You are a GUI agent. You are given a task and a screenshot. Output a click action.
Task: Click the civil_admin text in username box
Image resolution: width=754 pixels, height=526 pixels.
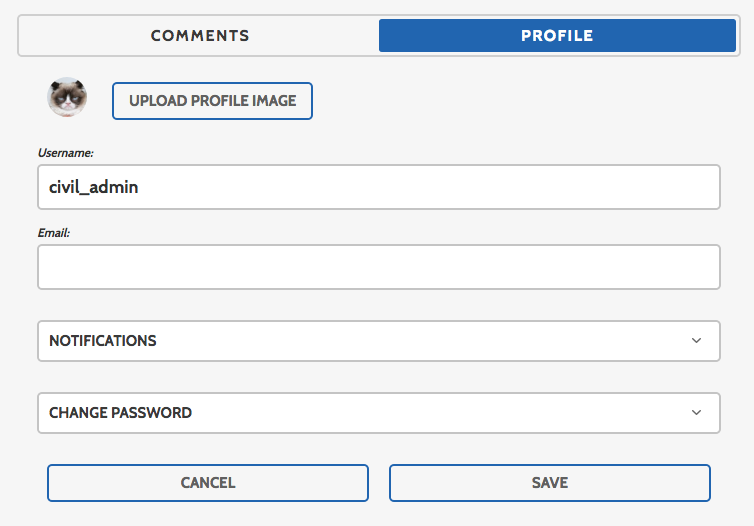(93, 187)
